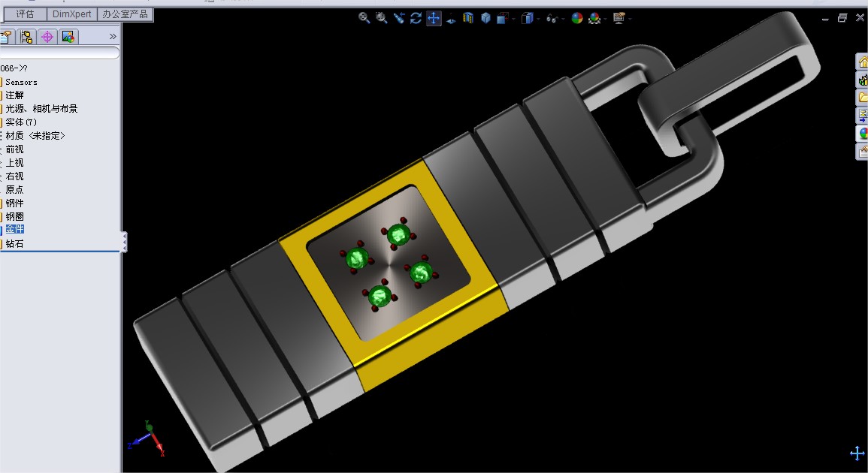This screenshot has height=473, width=868.
Task: Open the ConfigurationManager tab icon
Action: click(26, 37)
